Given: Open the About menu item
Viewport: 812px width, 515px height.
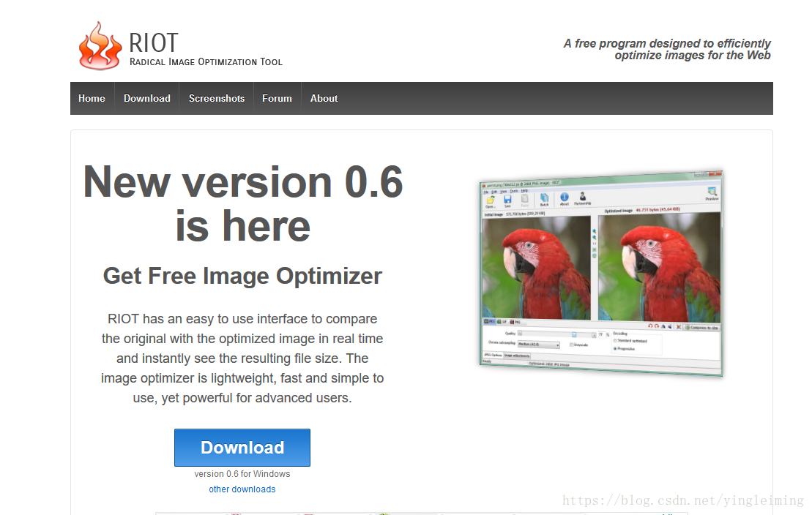Looking at the screenshot, I should pos(324,98).
